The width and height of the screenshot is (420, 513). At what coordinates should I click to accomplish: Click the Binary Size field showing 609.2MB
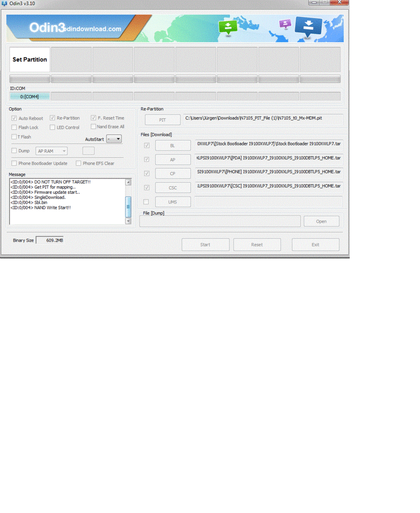pos(50,240)
